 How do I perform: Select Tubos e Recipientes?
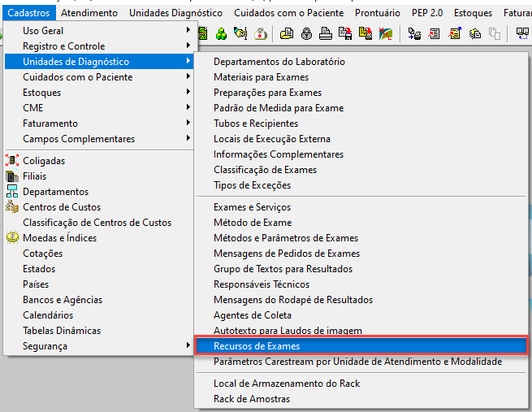tap(361, 124)
